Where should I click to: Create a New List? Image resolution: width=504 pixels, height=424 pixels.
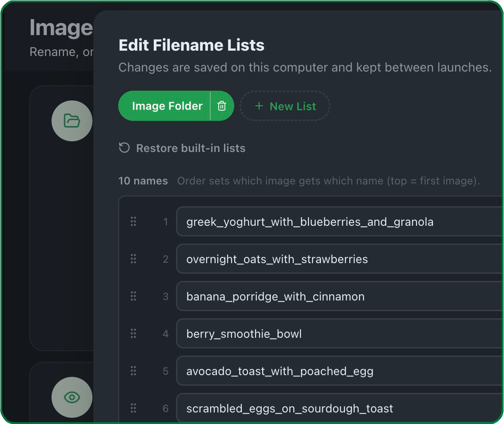coord(285,106)
